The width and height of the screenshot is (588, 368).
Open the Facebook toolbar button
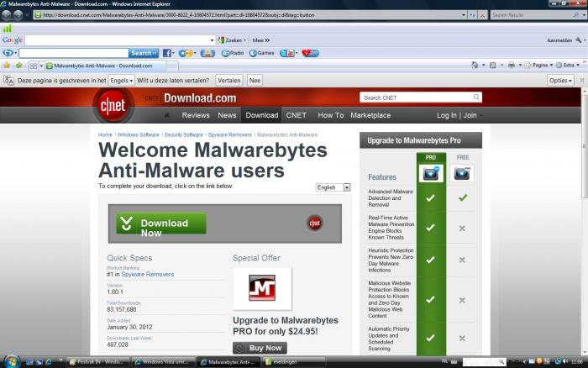[x=167, y=53]
